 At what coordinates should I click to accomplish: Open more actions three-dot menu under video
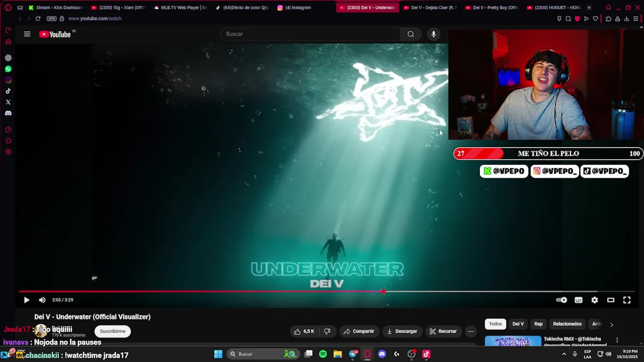(x=470, y=331)
